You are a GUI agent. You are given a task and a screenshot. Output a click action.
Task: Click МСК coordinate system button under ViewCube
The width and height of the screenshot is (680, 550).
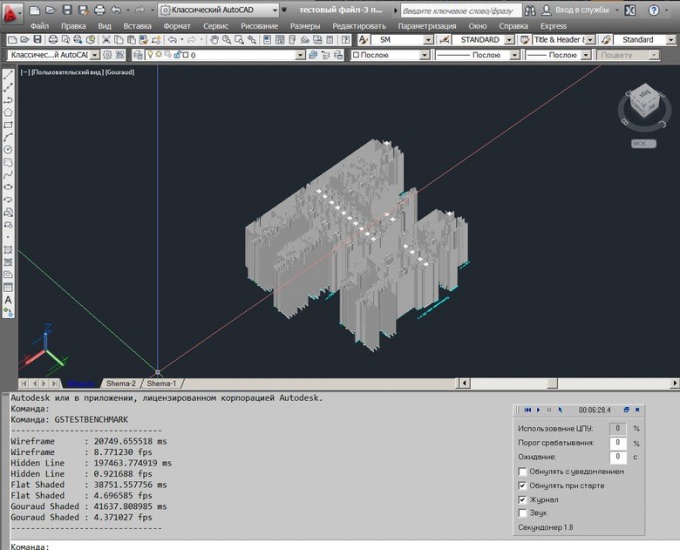pyautogui.click(x=644, y=144)
